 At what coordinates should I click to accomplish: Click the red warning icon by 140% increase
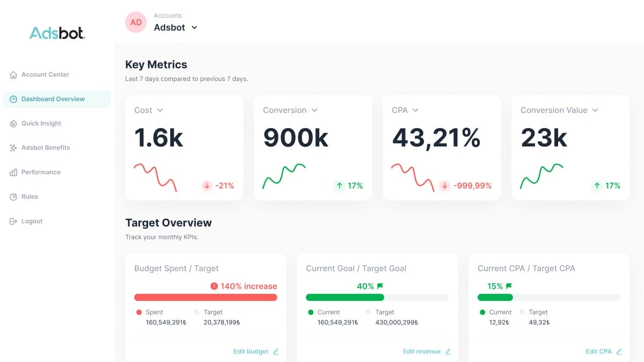tap(214, 286)
